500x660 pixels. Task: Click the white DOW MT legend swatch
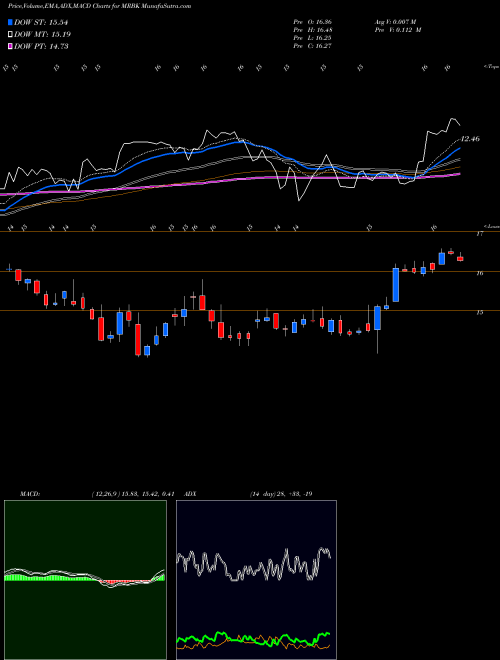[x=10, y=35]
